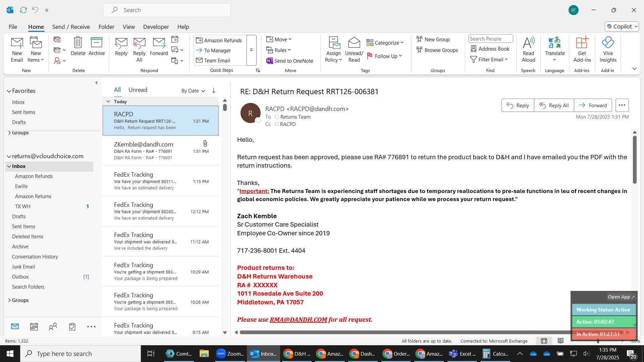
Task: Collapse the Favorites section
Action: click(9, 91)
